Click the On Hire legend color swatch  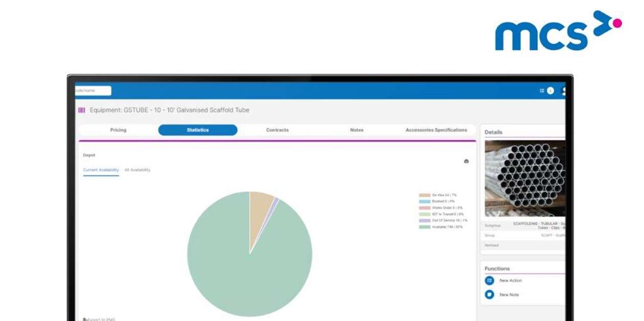click(424, 195)
